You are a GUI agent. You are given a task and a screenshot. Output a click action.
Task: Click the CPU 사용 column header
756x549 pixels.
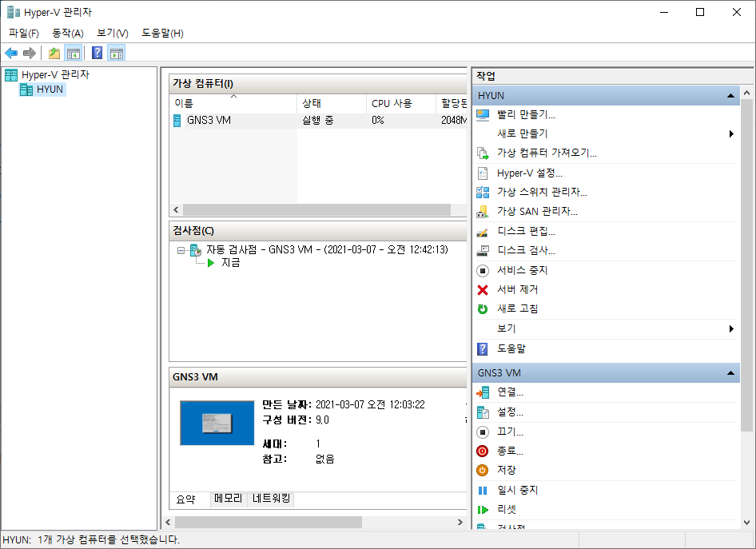coord(400,103)
